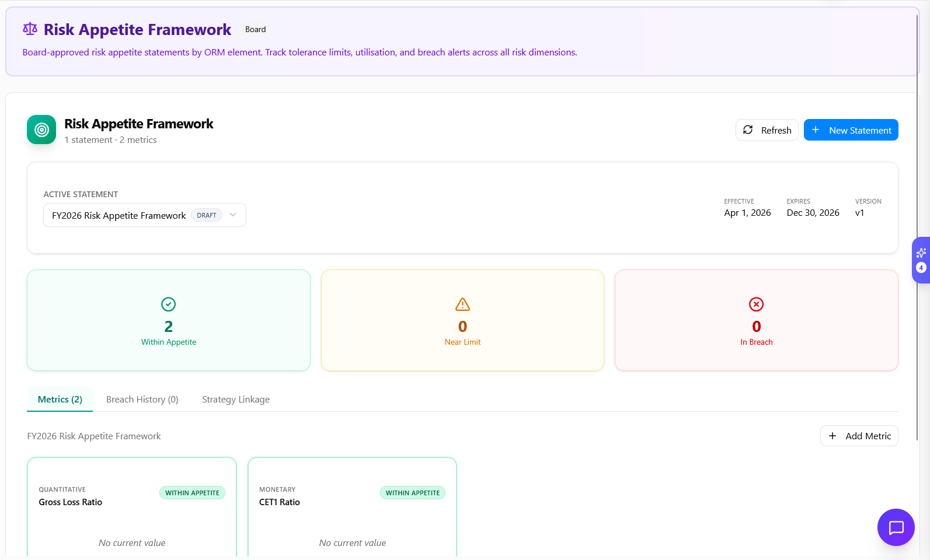930x560 pixels.
Task: Click the DRAFT status badge
Action: tap(207, 215)
